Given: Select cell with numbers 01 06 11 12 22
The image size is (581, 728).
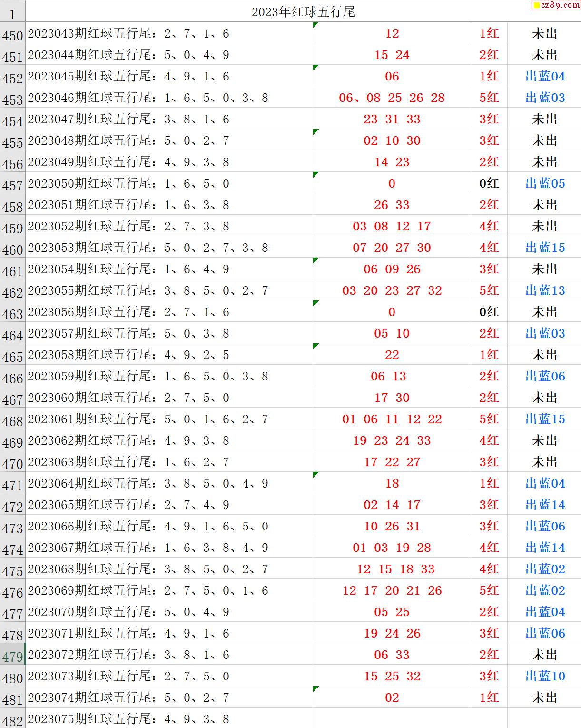Looking at the screenshot, I should click(392, 419).
